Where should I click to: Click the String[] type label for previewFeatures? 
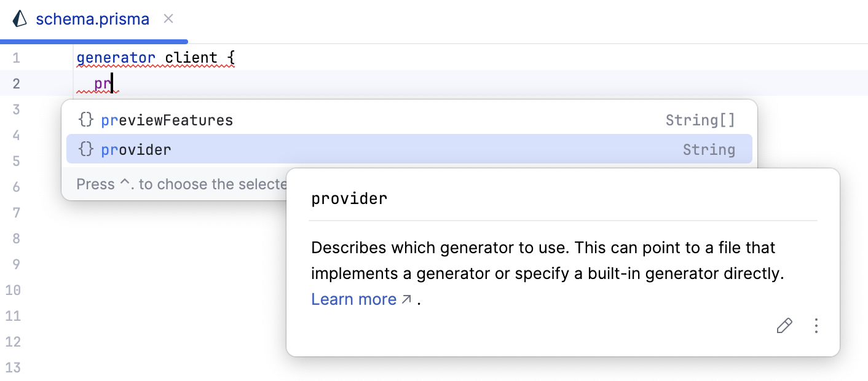click(x=700, y=120)
